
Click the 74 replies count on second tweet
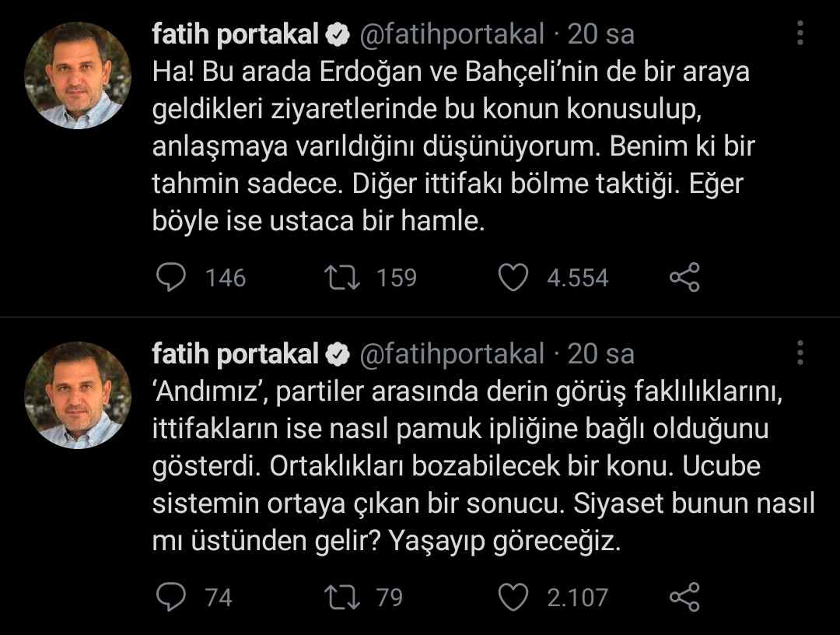(216, 598)
